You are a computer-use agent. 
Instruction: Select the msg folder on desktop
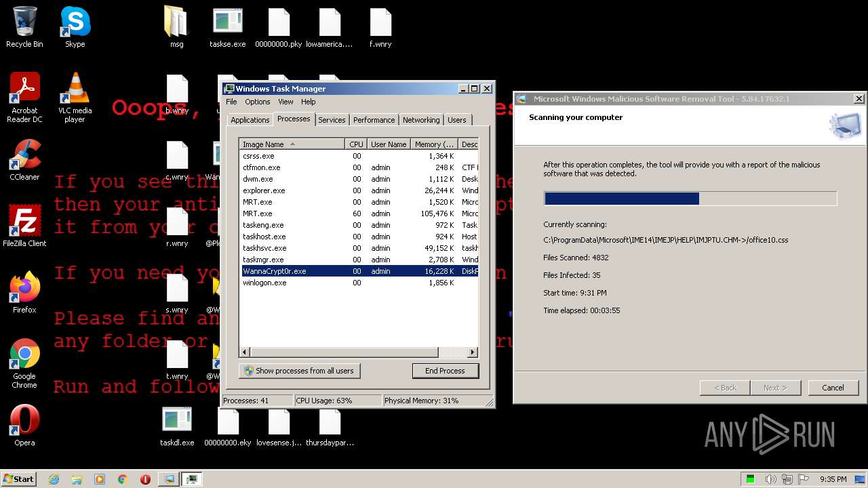point(176,27)
